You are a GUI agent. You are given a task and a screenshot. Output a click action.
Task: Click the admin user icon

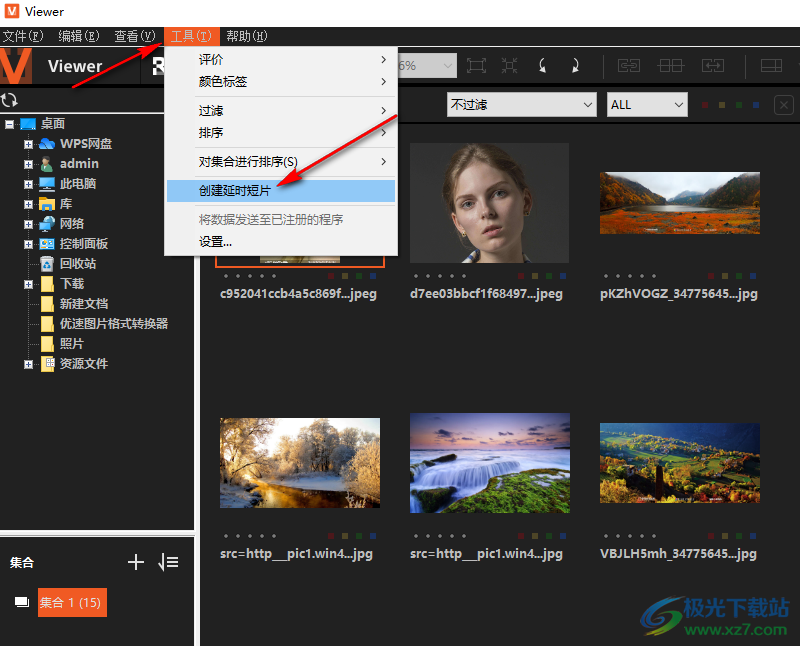pyautogui.click(x=46, y=164)
